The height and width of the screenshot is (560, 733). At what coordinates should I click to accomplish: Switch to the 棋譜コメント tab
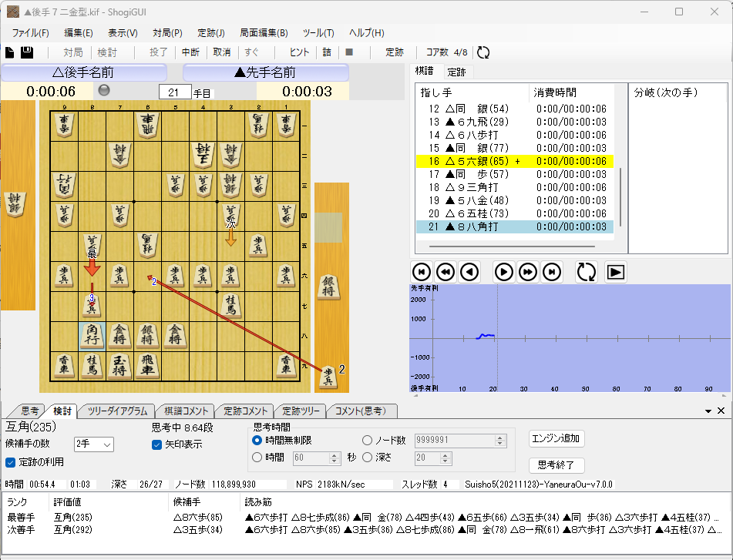(186, 411)
